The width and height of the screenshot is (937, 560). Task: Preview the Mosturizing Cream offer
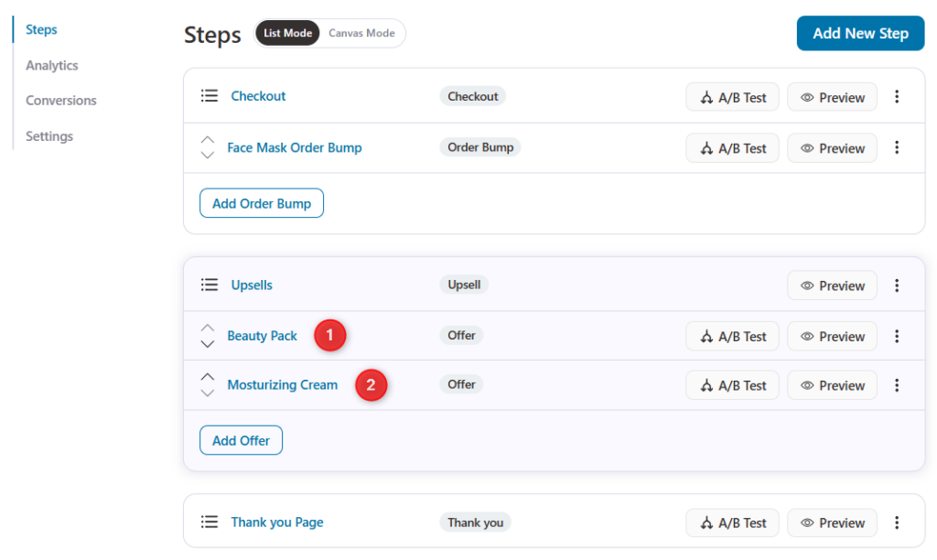[x=832, y=385]
